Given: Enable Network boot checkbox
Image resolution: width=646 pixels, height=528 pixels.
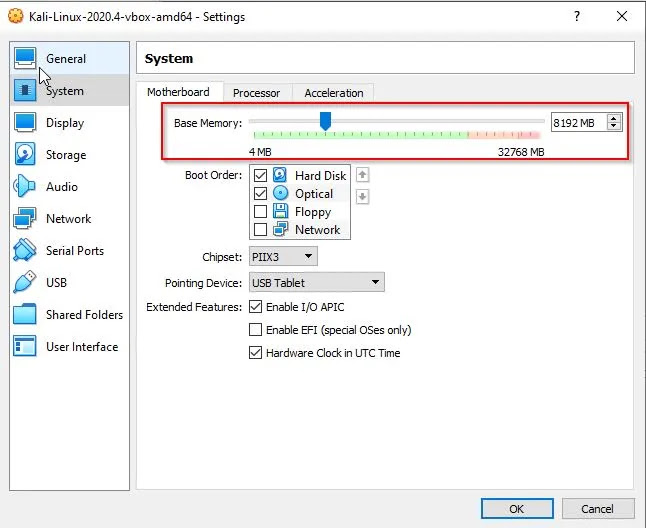Looking at the screenshot, I should click(x=260, y=229).
